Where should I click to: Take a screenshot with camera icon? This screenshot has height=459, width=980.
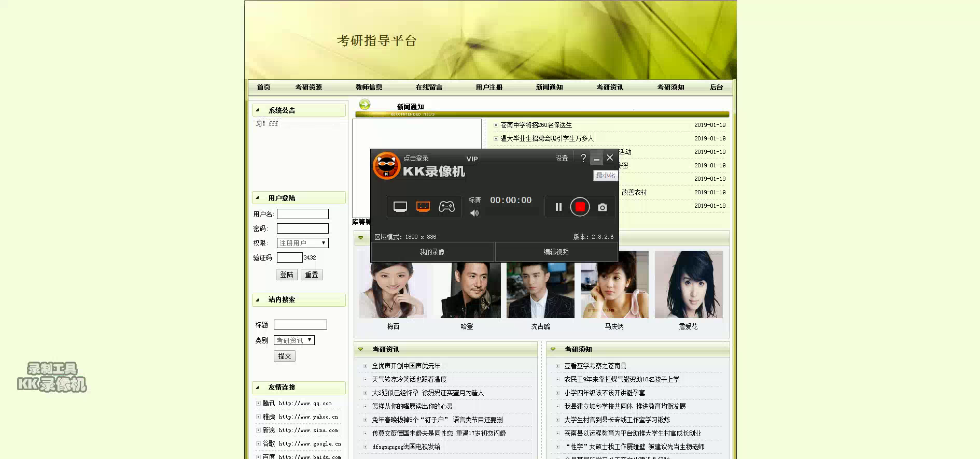pyautogui.click(x=602, y=207)
